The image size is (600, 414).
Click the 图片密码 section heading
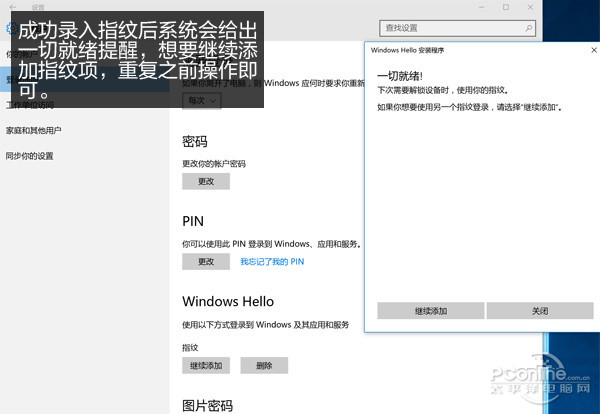coord(207,406)
